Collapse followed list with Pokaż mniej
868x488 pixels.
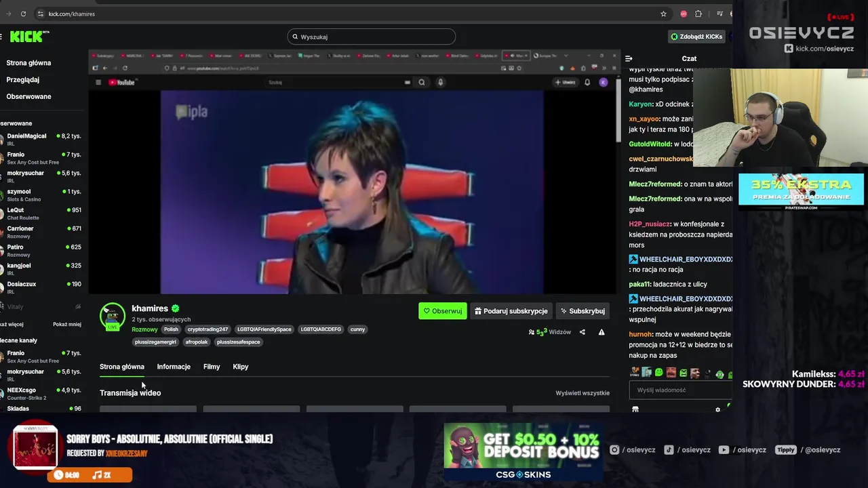pyautogui.click(x=67, y=324)
